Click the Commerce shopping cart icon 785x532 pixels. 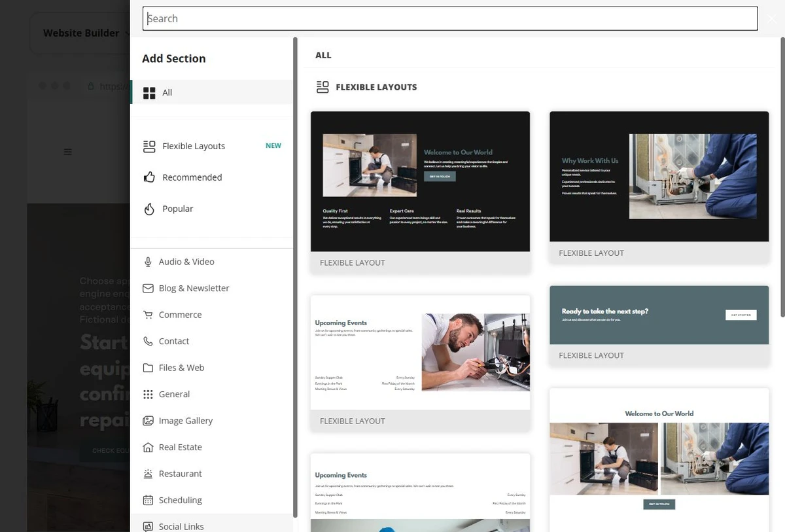[148, 315]
